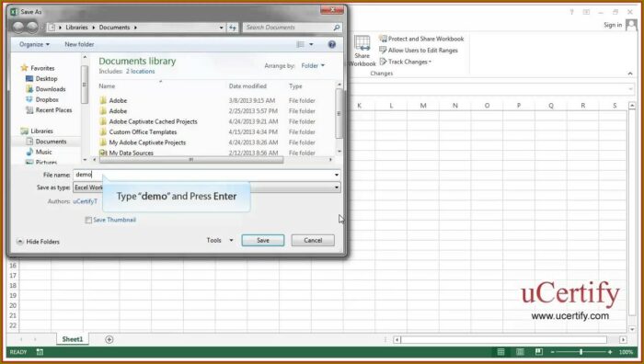Click the macro recording icon in status bar

tap(40, 352)
